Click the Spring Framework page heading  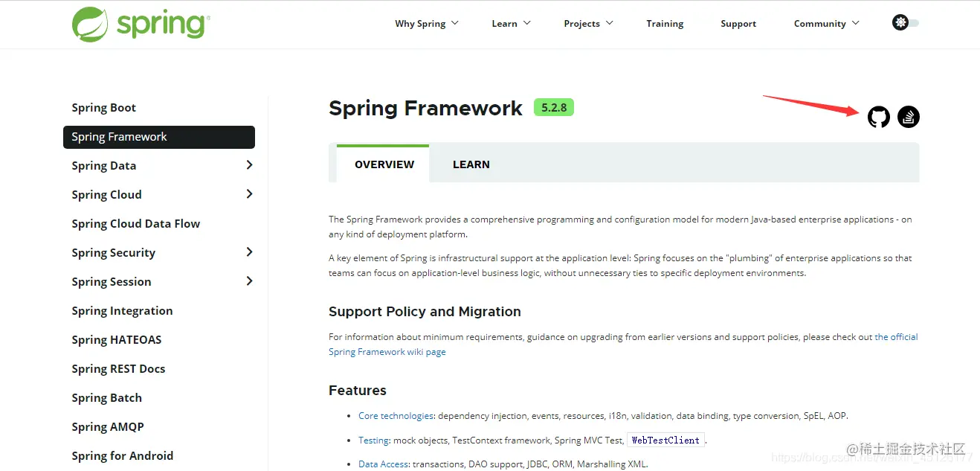425,109
